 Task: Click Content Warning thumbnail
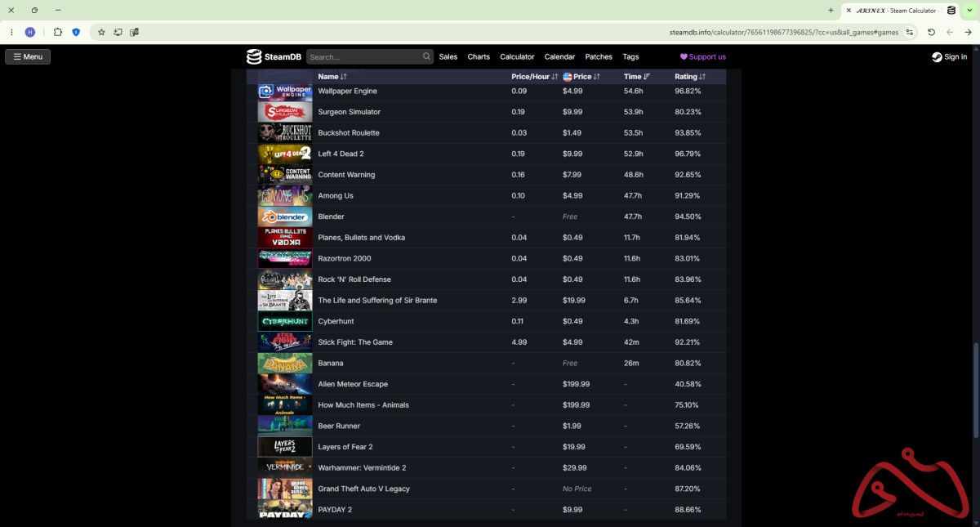285,175
